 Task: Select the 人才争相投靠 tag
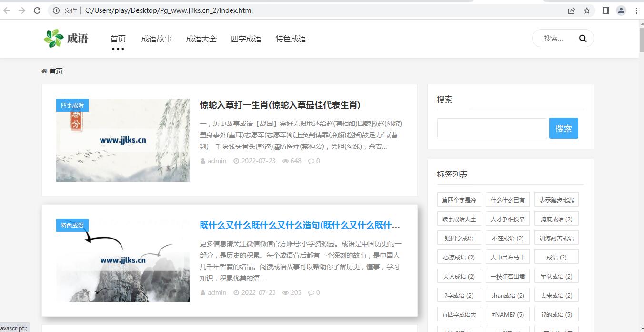[x=508, y=219]
